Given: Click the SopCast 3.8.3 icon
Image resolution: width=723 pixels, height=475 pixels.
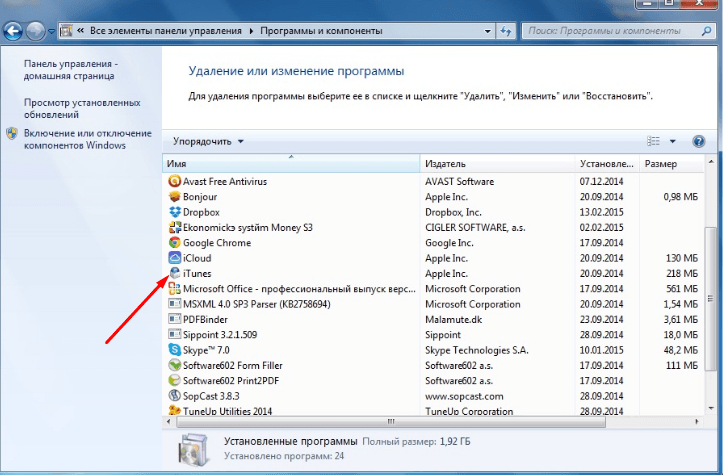Looking at the screenshot, I should [174, 396].
